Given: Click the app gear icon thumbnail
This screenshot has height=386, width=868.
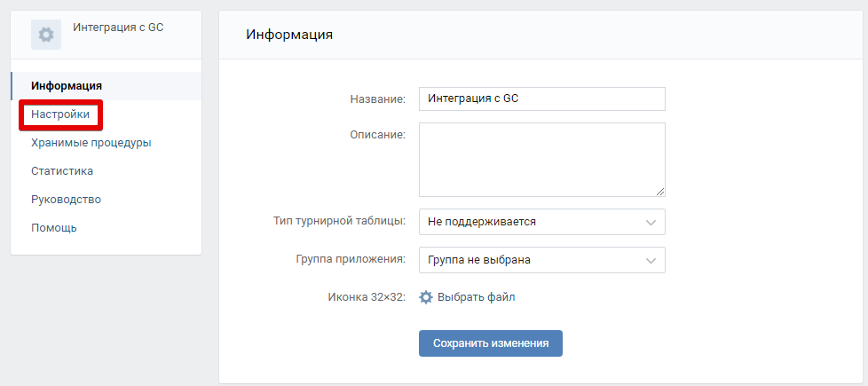Looking at the screenshot, I should 46,35.
